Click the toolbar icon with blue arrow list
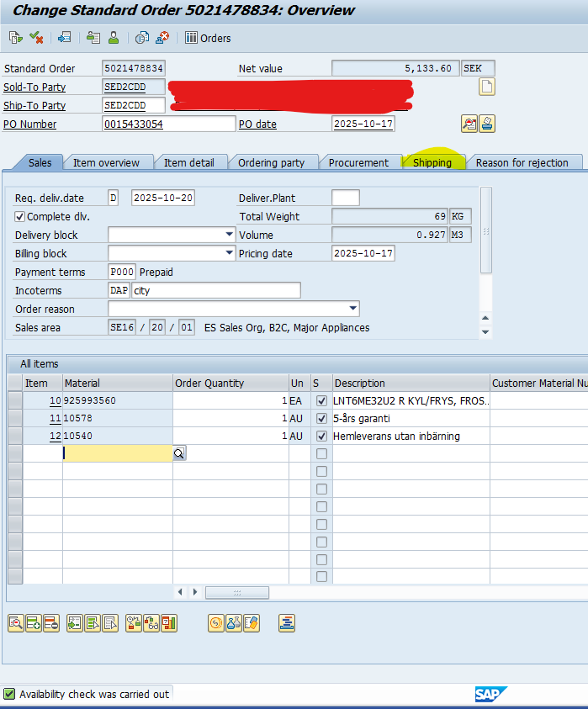The width and height of the screenshot is (588, 709). [x=64, y=38]
